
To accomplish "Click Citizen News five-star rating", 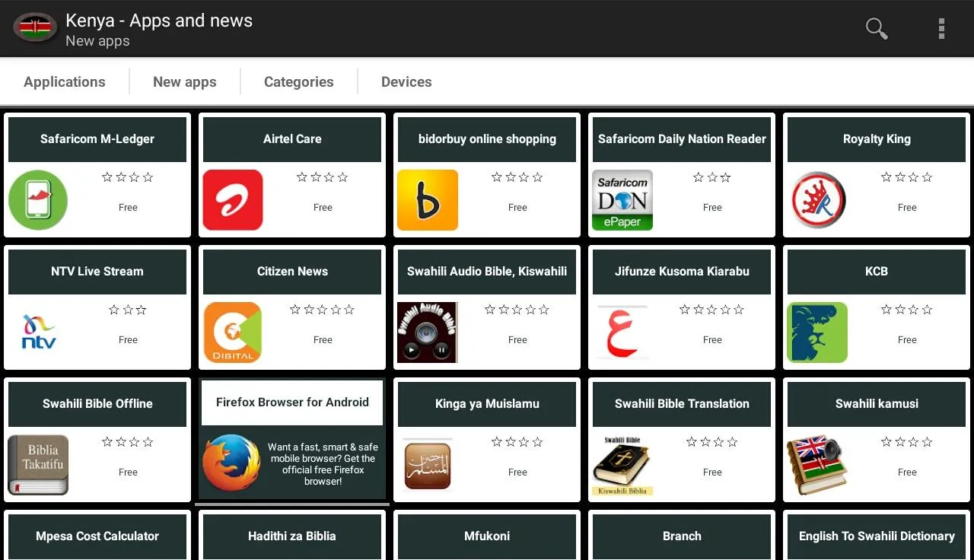I will pos(323,310).
